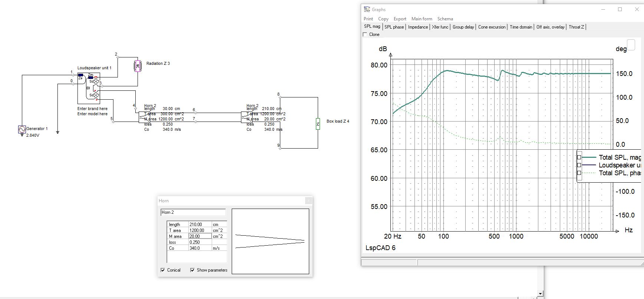Open the Cone excursion tab
This screenshot has height=299, width=644.
pos(492,27)
